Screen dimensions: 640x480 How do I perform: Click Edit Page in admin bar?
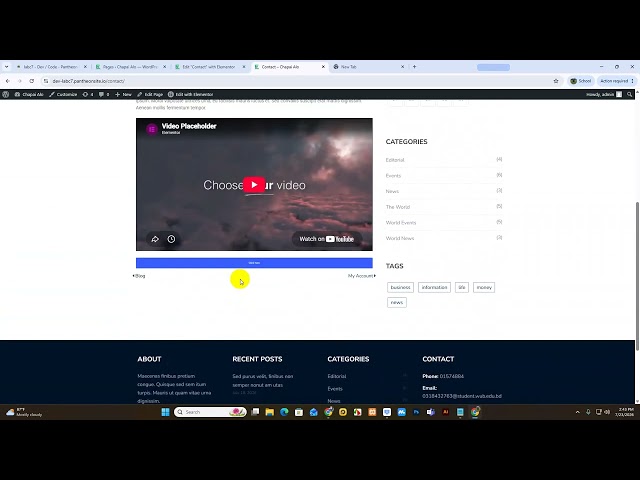tap(150, 94)
